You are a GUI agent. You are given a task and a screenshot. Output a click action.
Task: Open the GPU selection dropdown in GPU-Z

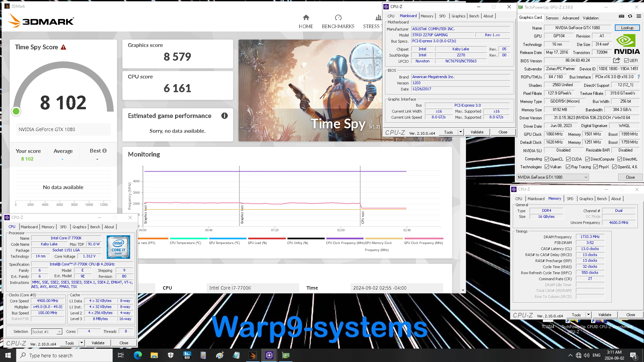[x=552, y=177]
